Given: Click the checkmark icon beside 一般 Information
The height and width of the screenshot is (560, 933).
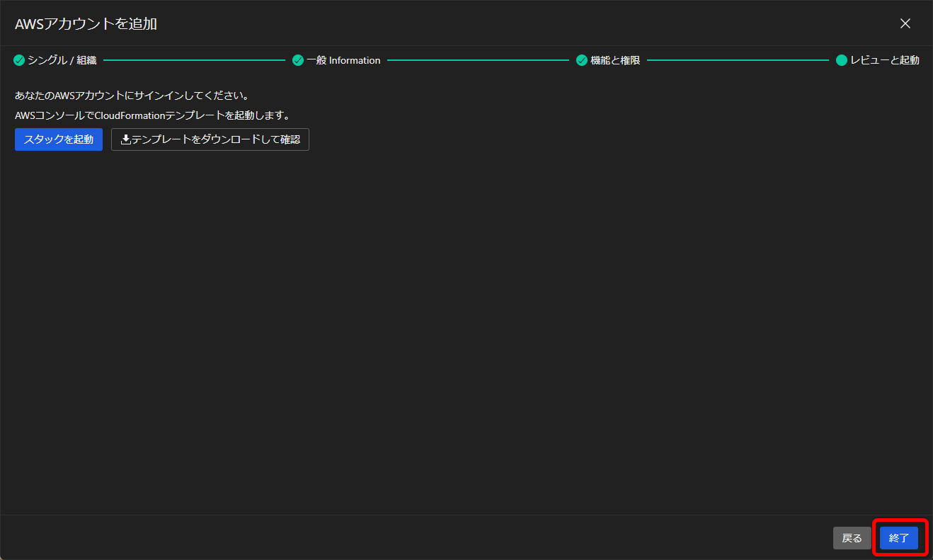Looking at the screenshot, I should tap(298, 60).
